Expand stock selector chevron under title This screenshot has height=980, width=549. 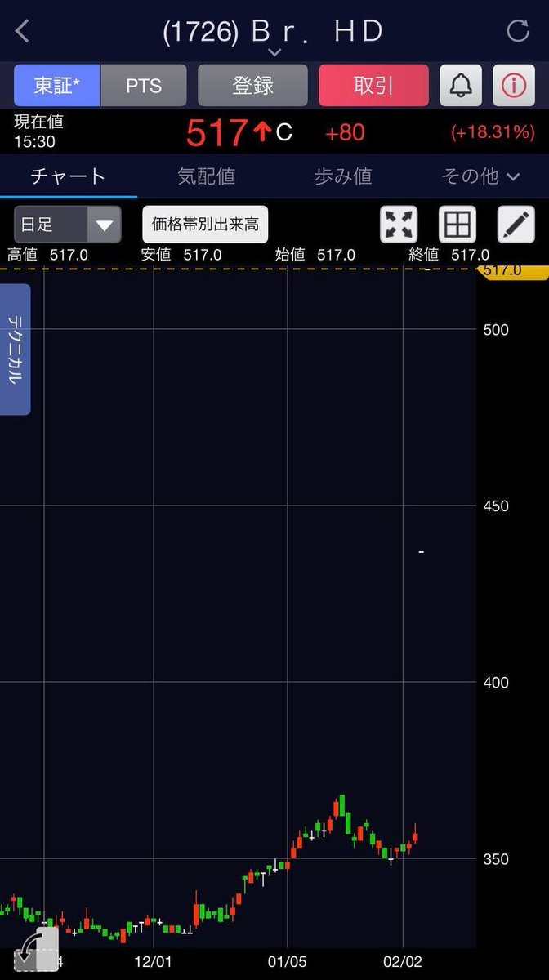274,52
